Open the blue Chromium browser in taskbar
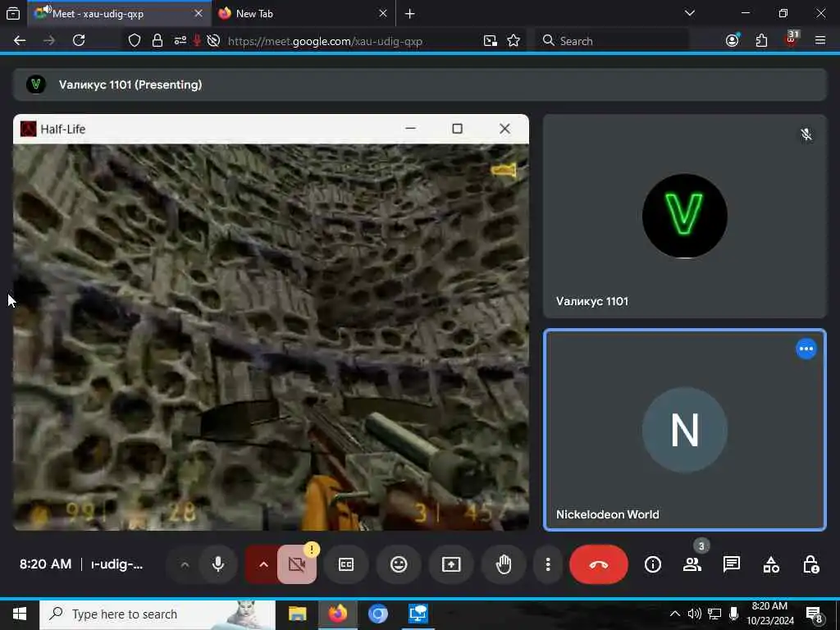Image resolution: width=840 pixels, height=630 pixels. click(377, 614)
